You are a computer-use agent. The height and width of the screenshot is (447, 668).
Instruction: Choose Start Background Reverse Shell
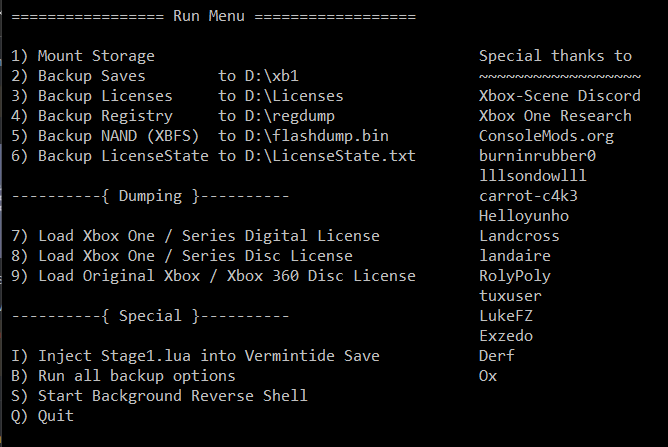pos(159,397)
